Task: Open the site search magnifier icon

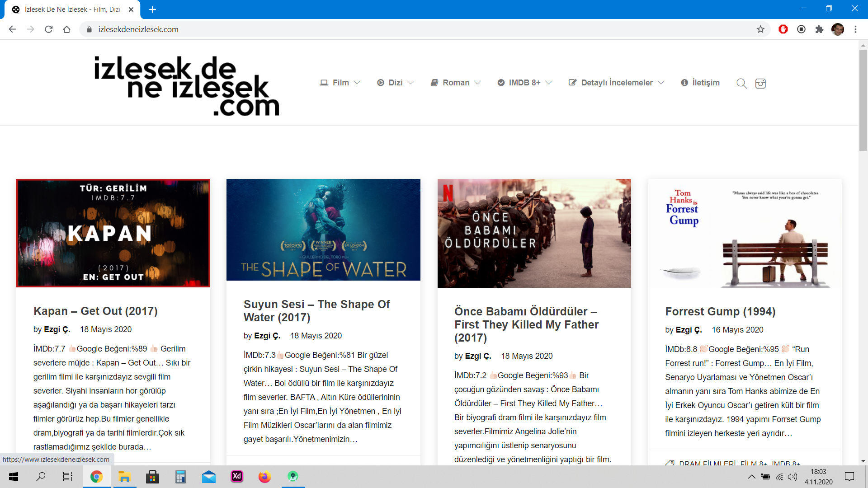Action: point(741,83)
